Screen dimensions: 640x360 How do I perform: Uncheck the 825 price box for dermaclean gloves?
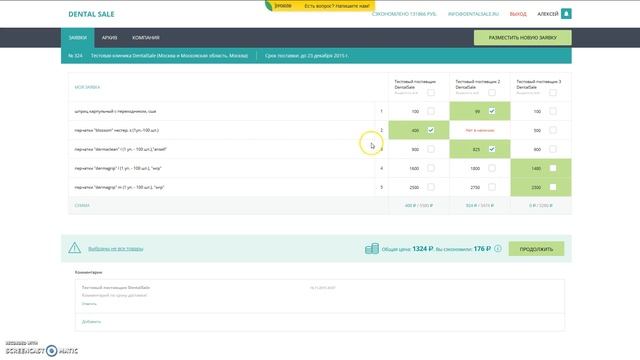coord(492,149)
